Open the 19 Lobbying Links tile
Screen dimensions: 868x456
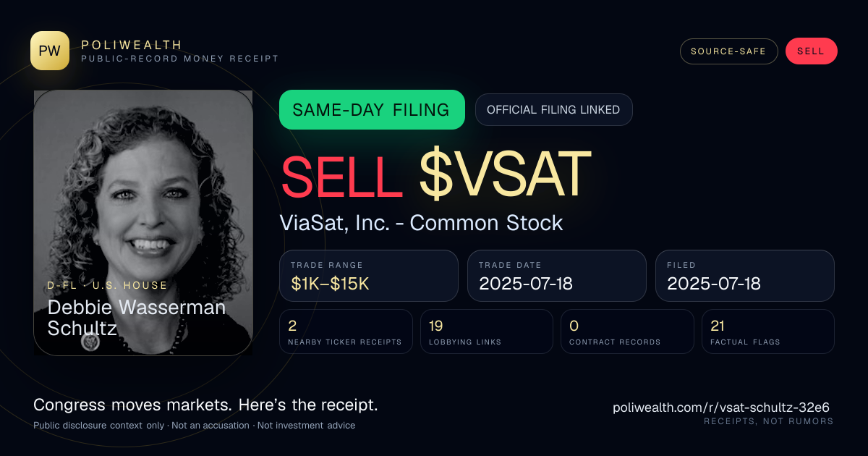(x=487, y=332)
